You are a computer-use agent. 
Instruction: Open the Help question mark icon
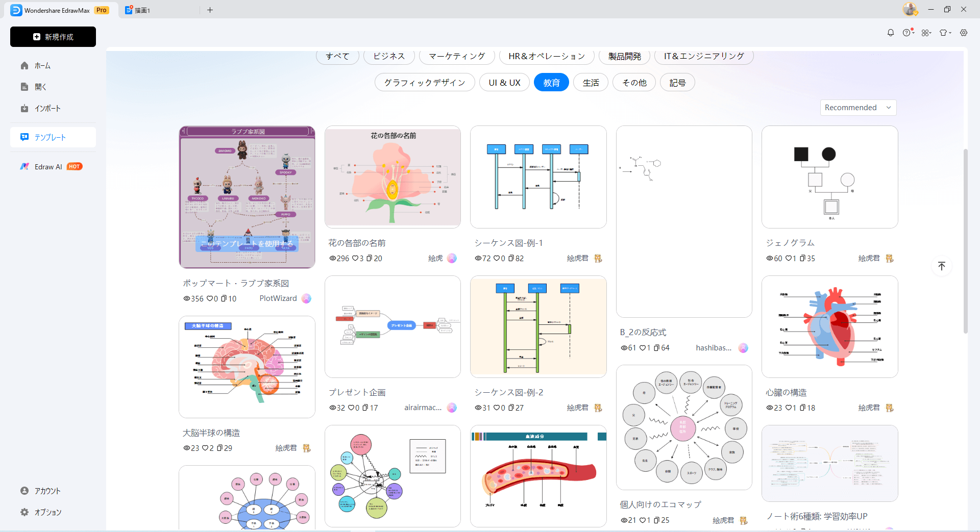pyautogui.click(x=907, y=32)
